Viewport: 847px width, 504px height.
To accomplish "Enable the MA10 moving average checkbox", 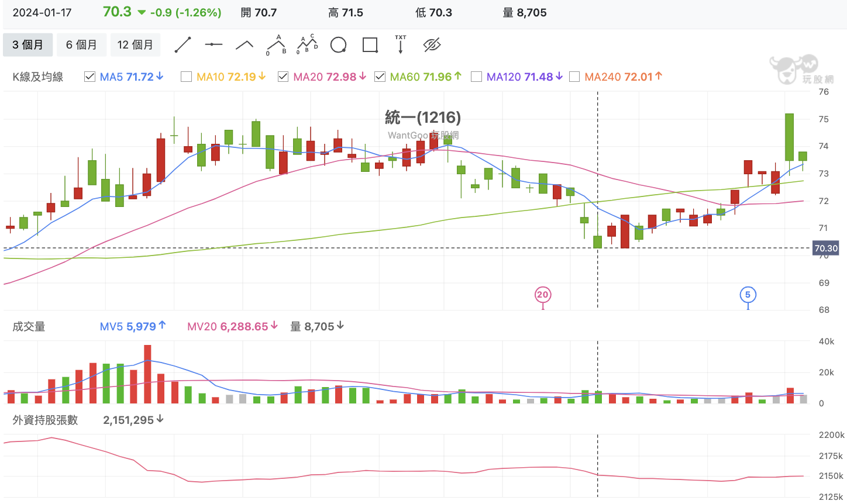I will 186,77.
